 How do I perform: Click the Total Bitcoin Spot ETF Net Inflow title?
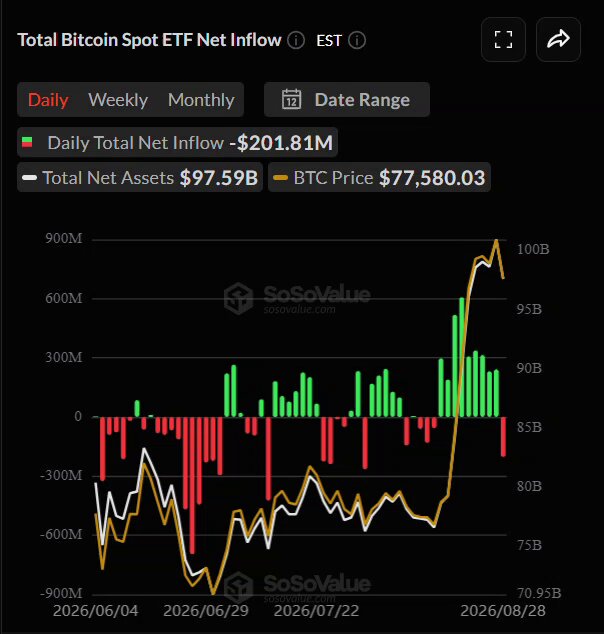pyautogui.click(x=149, y=40)
